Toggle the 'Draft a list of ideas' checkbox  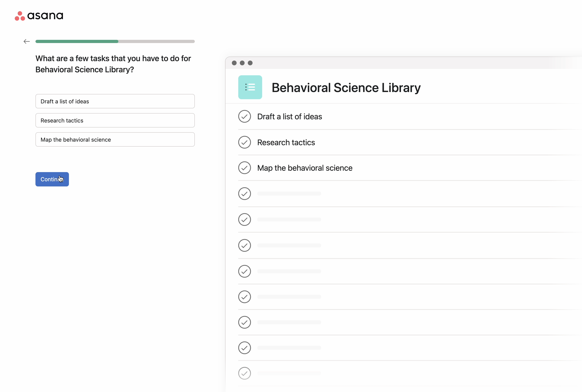(244, 116)
